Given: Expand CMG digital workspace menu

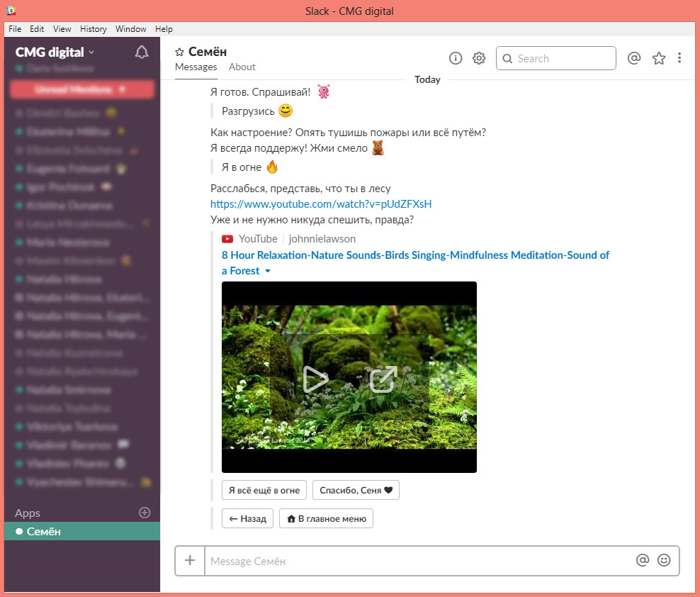Looking at the screenshot, I should coord(55,52).
